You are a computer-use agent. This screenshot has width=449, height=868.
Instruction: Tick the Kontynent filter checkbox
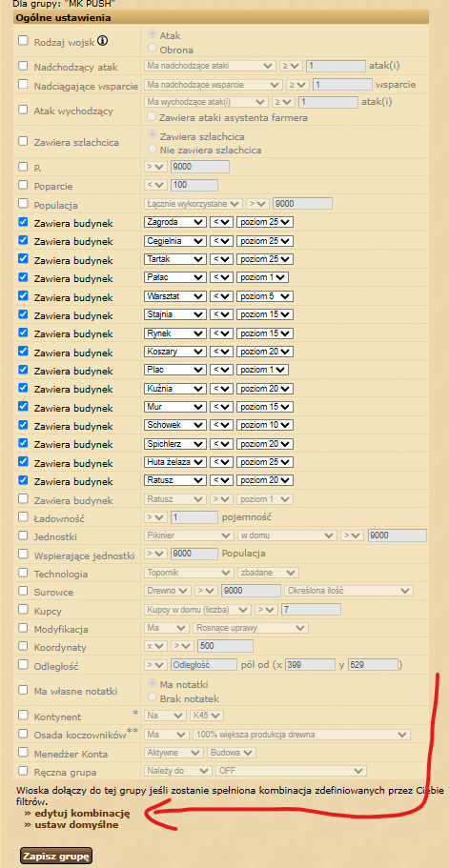tap(23, 716)
